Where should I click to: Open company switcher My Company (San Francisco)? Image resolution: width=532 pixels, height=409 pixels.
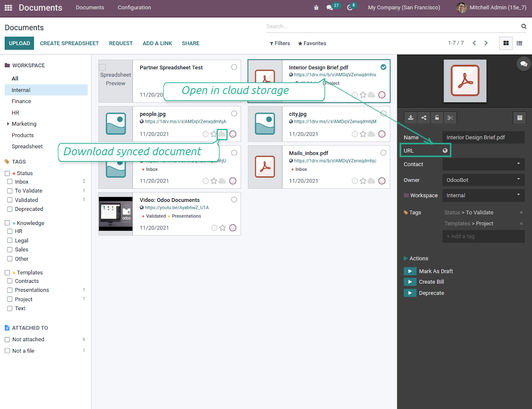[x=404, y=8]
